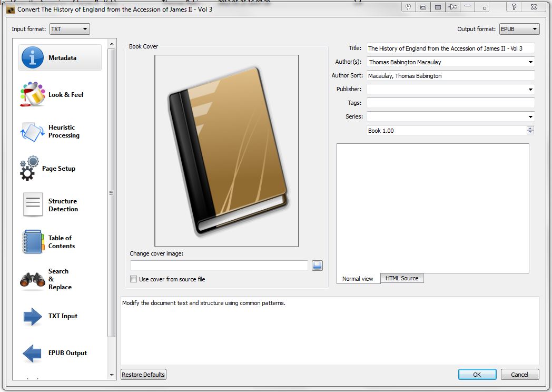Open Look & Feel settings
The image size is (552, 392).
tap(60, 95)
